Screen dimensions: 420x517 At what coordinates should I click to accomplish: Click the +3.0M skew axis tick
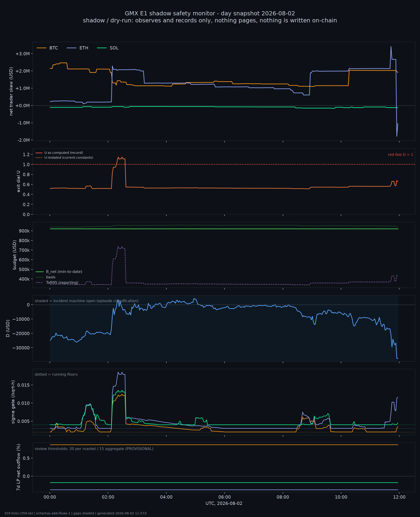23,54
